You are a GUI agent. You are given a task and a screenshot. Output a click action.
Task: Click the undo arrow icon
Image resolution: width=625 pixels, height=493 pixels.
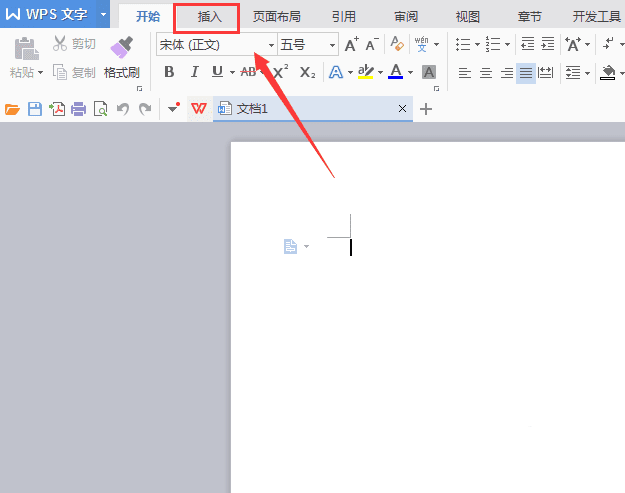tap(123, 109)
